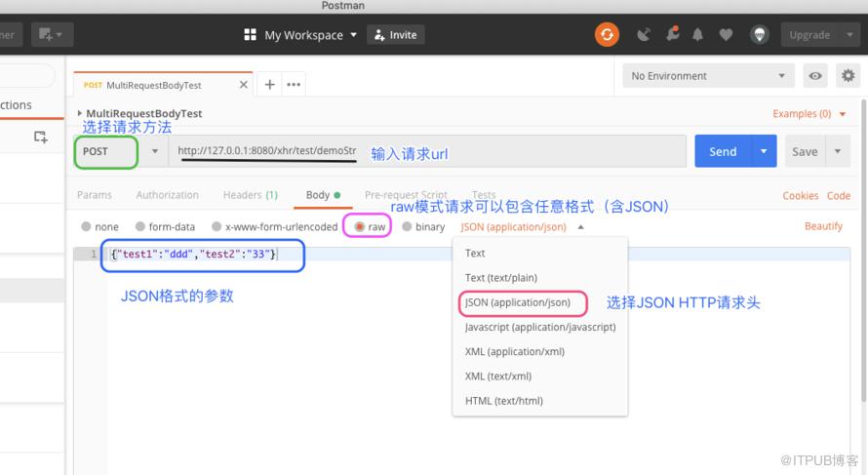Choose XML (application/xml) option
The width and height of the screenshot is (868, 475).
[540, 351]
